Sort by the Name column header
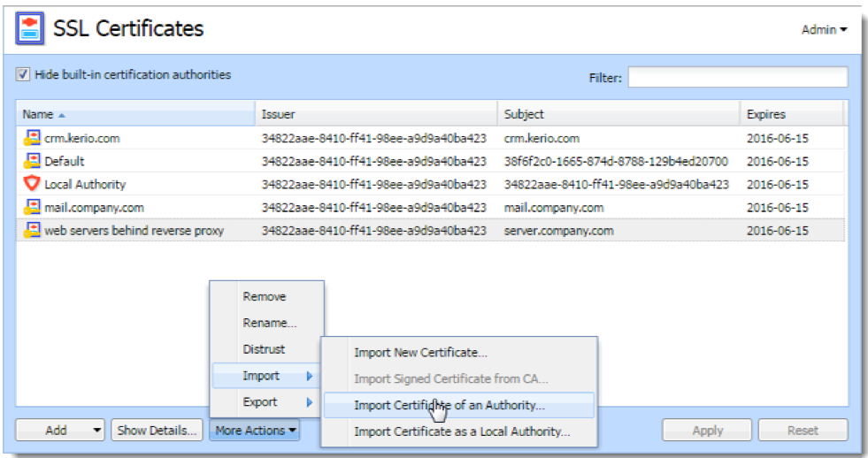 (135, 114)
